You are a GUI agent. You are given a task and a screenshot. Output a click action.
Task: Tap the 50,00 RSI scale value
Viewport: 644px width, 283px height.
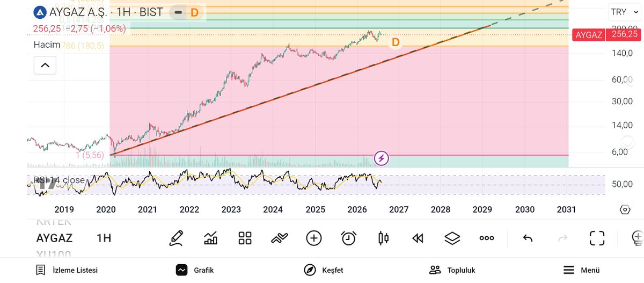(622, 184)
